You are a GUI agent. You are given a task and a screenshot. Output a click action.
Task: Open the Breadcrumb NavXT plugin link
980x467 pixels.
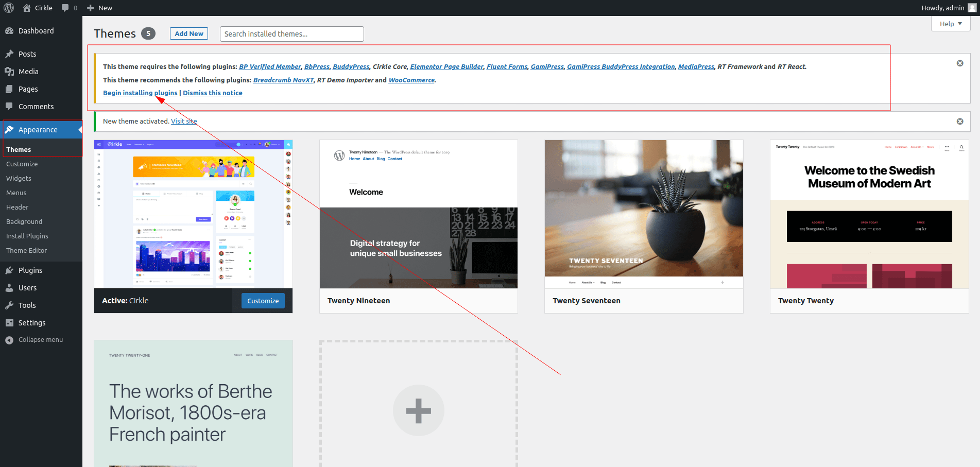click(x=284, y=80)
